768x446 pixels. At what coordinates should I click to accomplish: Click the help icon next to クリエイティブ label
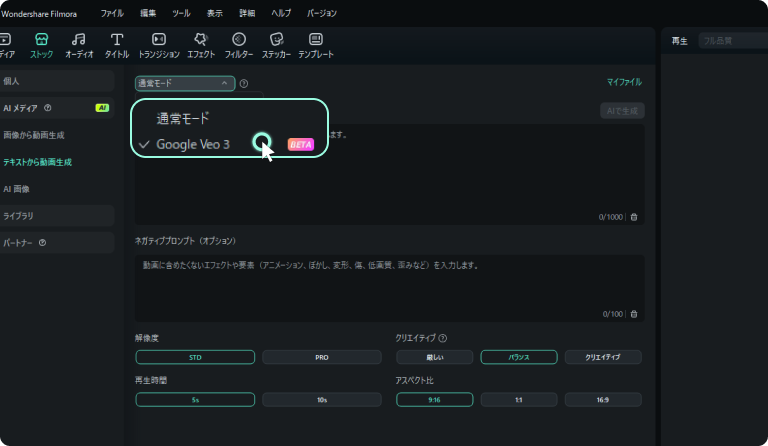(443, 338)
